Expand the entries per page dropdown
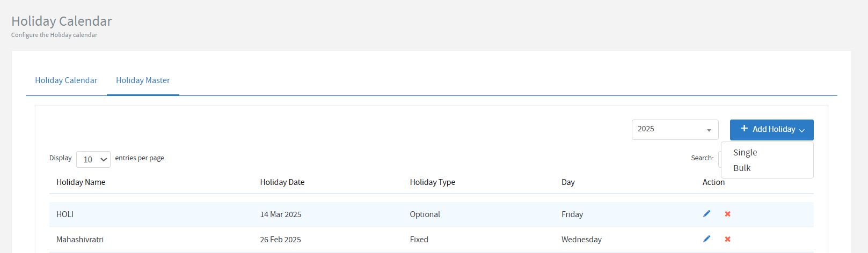The image size is (868, 253). tap(93, 159)
